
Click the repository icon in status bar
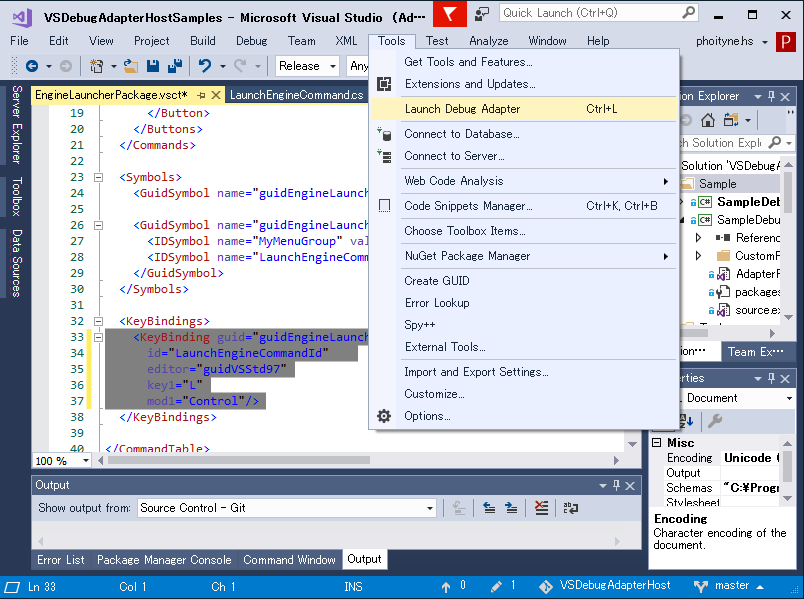coord(546,586)
